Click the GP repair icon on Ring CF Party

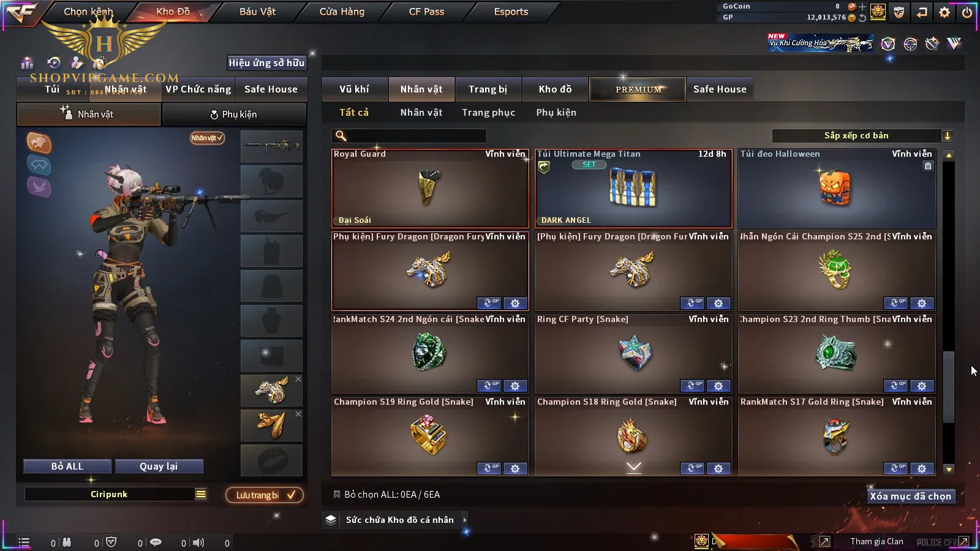(692, 386)
